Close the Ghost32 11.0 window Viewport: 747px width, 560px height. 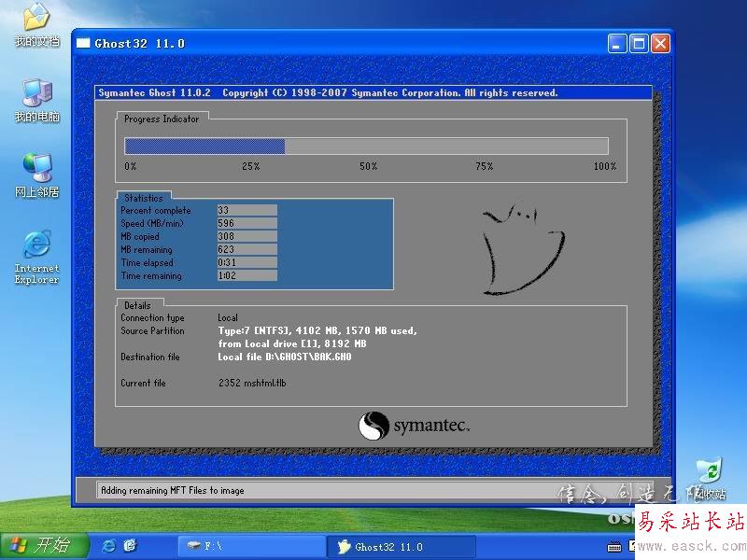click(x=660, y=44)
